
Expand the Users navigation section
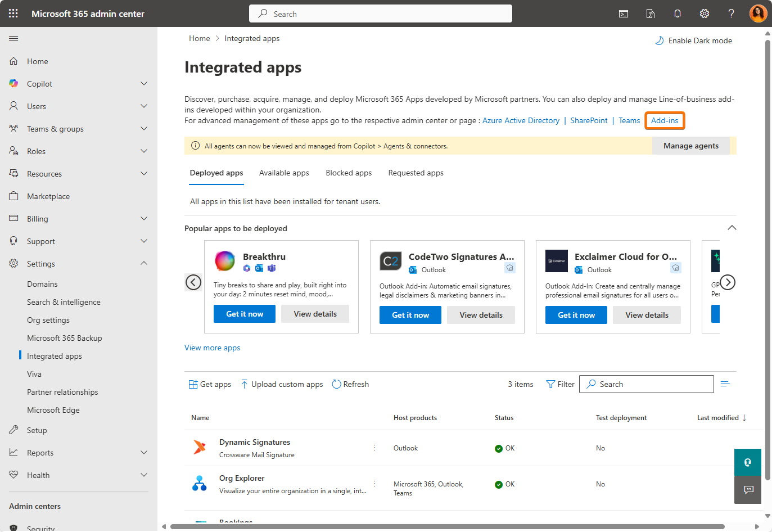tap(144, 106)
